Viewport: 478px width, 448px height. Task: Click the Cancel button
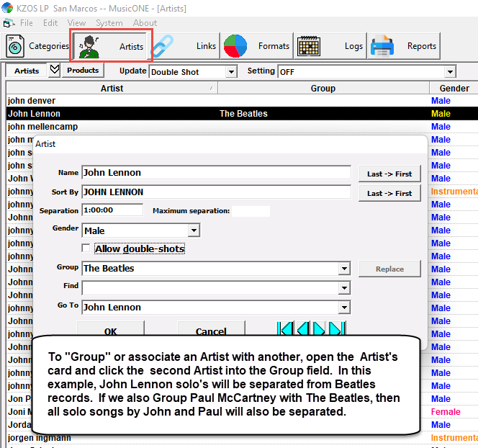point(211,329)
